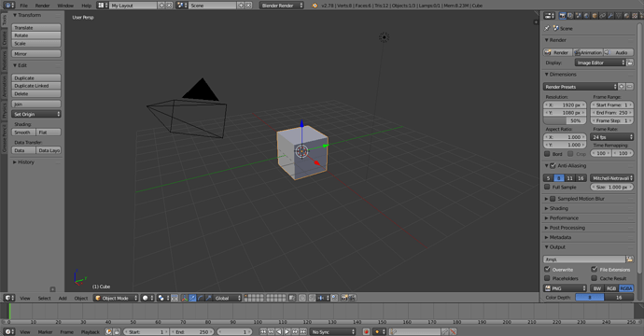Open the Constraints chain-link properties tab

coord(603,16)
